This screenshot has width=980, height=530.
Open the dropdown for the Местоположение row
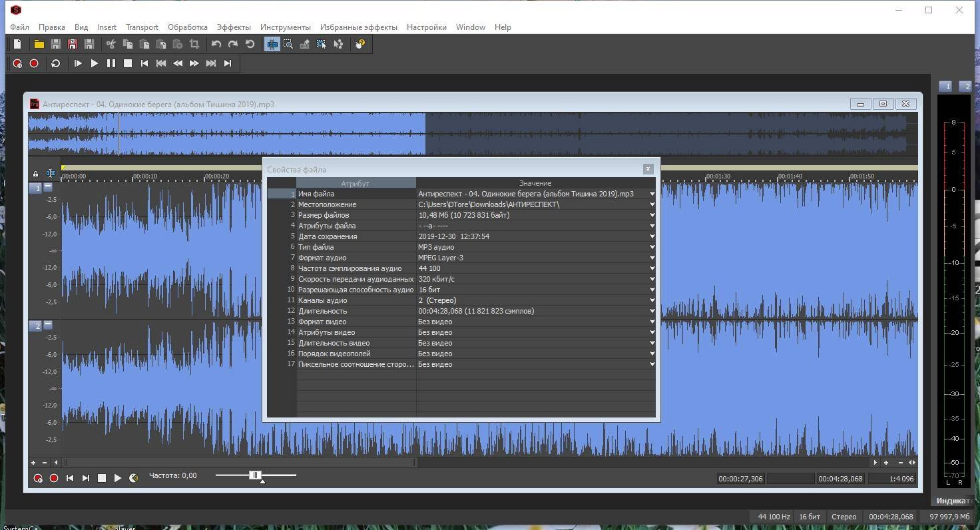652,204
